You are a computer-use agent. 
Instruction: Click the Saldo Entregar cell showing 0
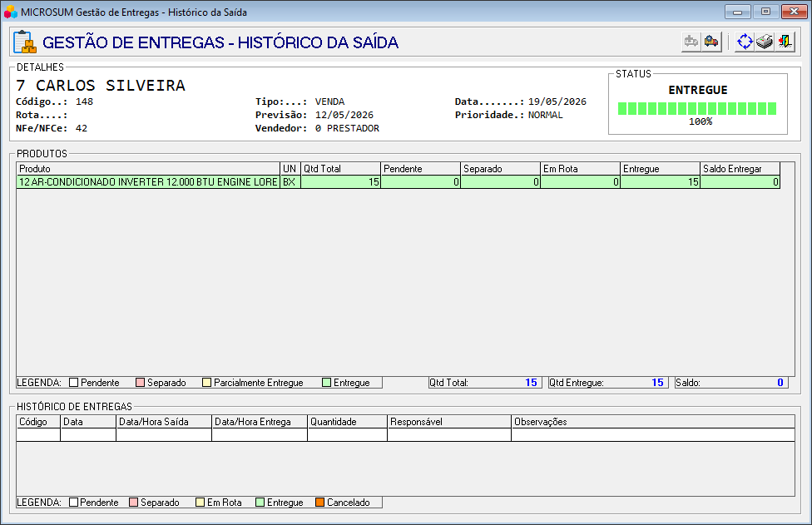coord(740,181)
